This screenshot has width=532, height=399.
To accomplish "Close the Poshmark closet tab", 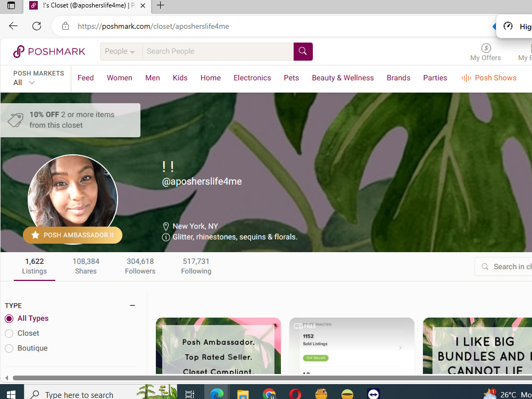I will click(143, 5).
